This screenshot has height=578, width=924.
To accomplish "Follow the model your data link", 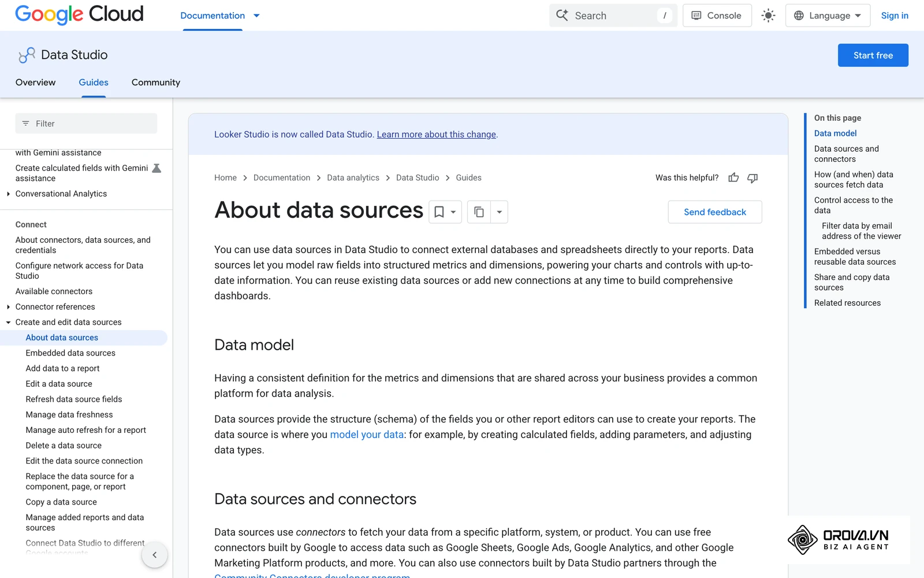I will point(367,435).
